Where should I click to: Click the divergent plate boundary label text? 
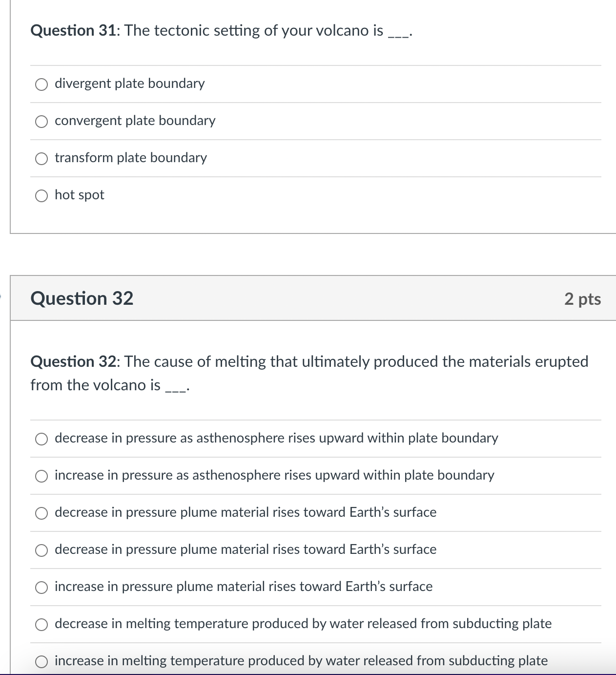(129, 83)
